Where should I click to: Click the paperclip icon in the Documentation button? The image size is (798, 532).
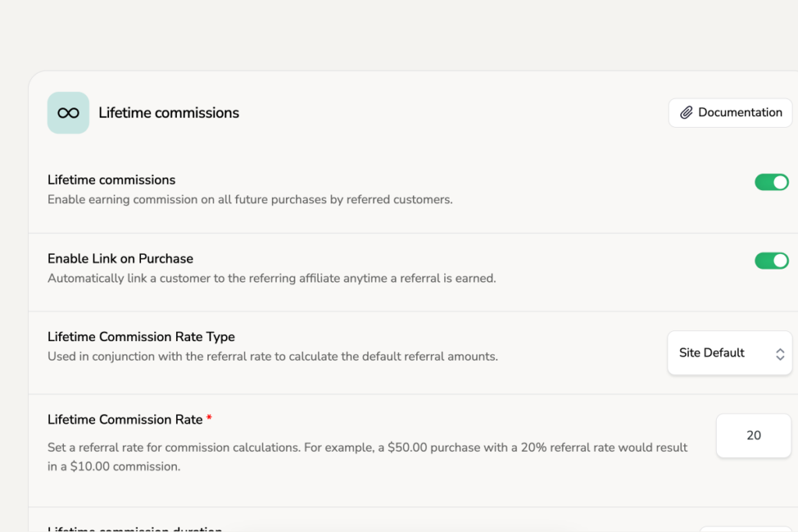[x=687, y=112]
